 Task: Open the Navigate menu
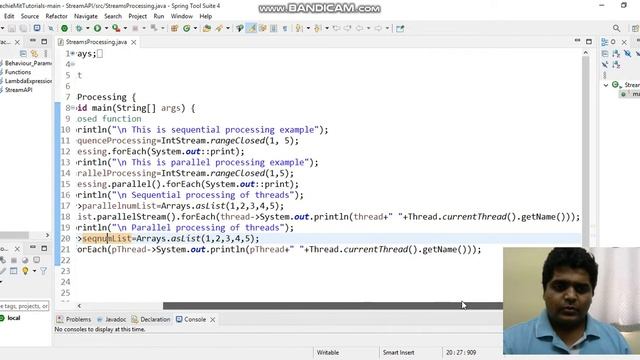pos(86,16)
